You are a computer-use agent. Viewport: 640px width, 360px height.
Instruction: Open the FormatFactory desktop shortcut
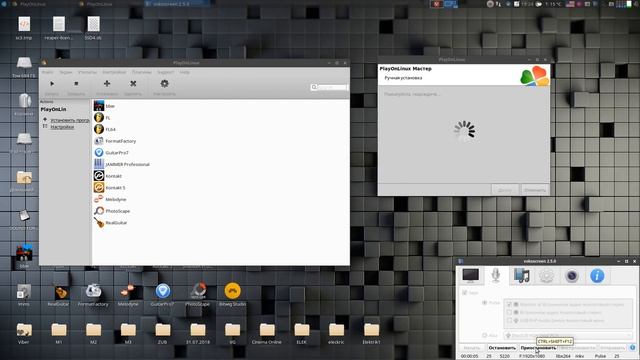pos(93,295)
